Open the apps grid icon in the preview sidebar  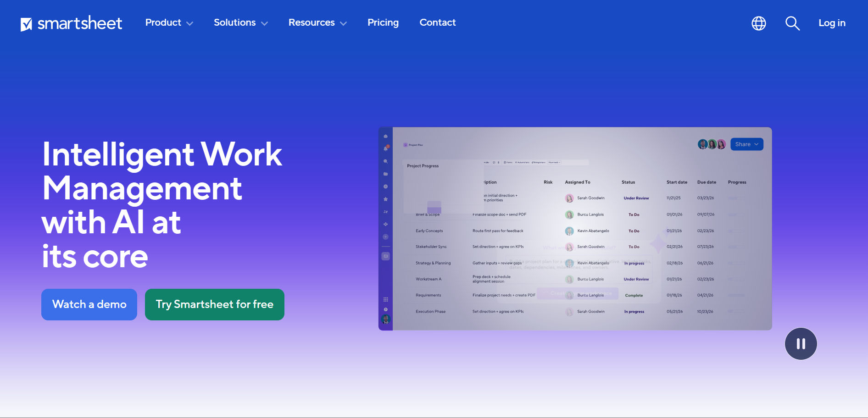[x=385, y=299]
